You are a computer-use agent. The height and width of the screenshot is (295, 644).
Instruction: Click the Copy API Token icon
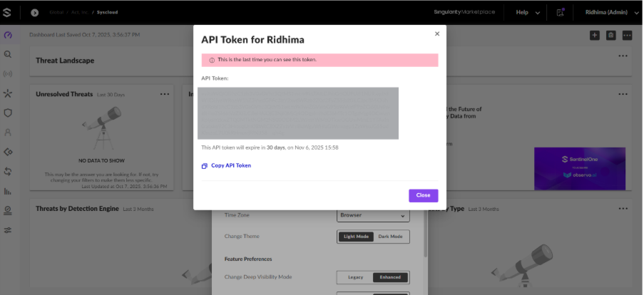coord(204,166)
